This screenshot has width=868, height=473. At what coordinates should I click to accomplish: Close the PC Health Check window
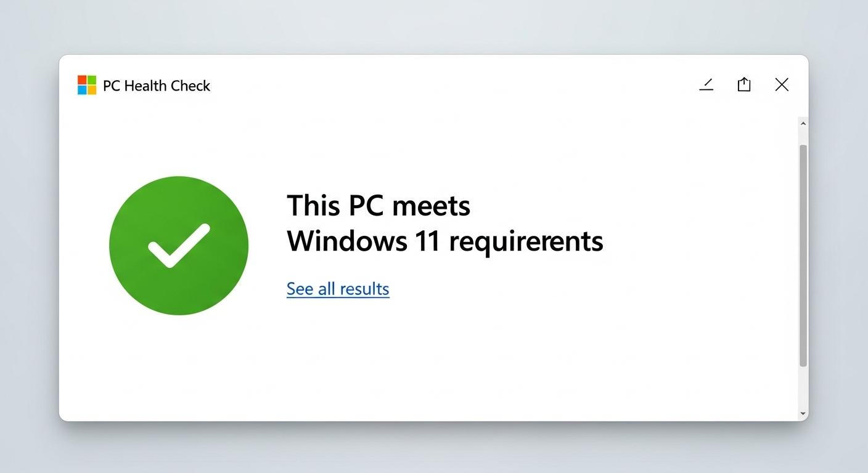(782, 84)
